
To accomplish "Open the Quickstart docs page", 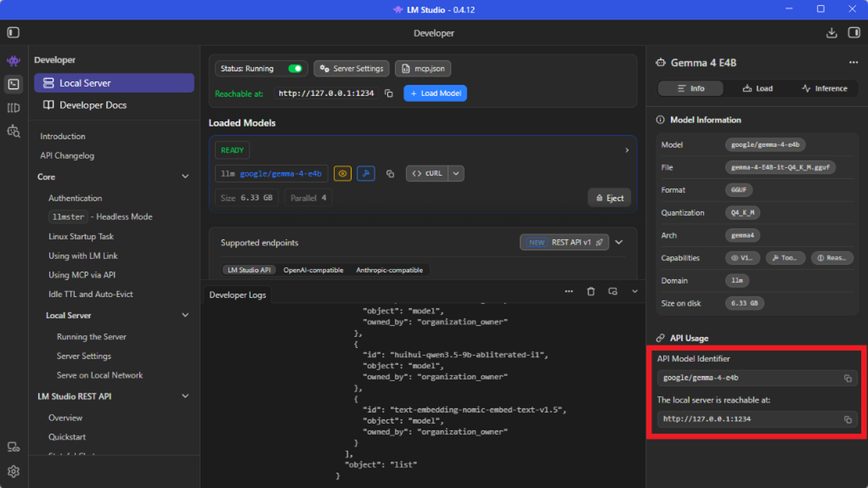I will click(67, 437).
